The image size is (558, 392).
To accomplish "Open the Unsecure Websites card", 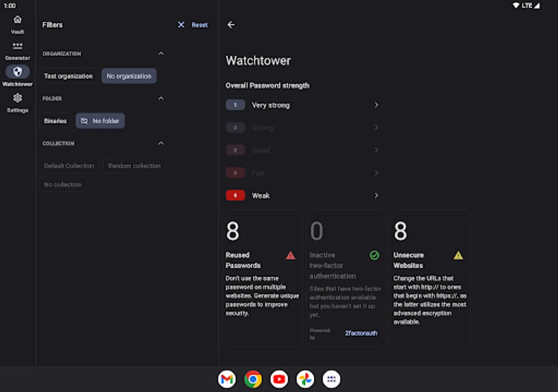I will click(x=430, y=278).
